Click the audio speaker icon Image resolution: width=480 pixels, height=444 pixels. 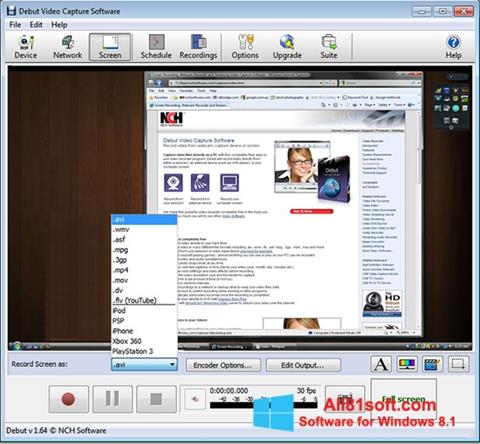point(195,399)
